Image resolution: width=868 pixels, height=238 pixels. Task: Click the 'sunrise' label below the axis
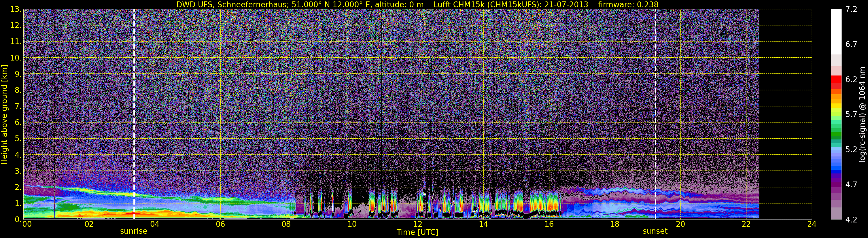coord(134,231)
